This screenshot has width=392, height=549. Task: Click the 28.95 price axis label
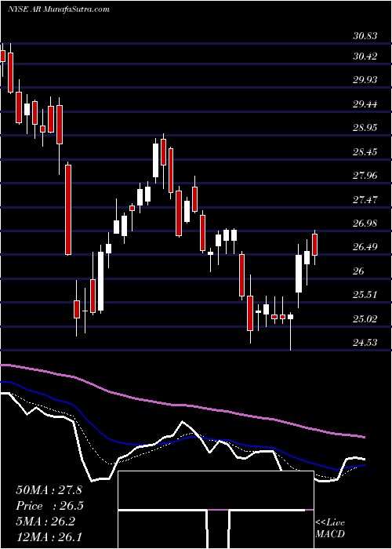click(365, 128)
